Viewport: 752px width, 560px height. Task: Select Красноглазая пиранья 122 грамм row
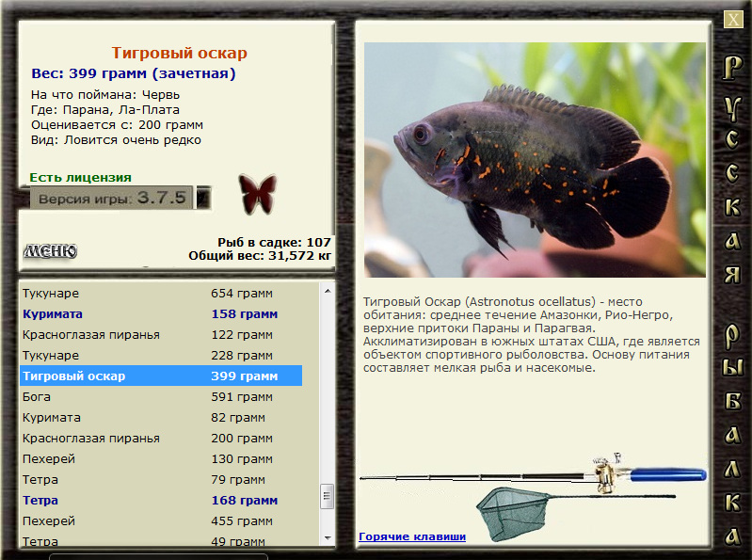pos(161,335)
